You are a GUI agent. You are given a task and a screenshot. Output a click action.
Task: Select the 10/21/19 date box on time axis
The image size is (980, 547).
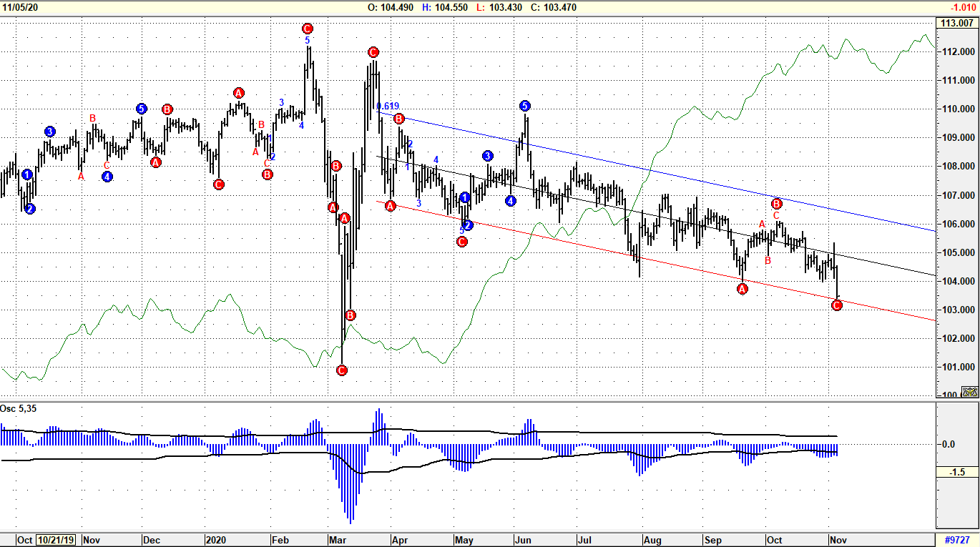(x=57, y=540)
